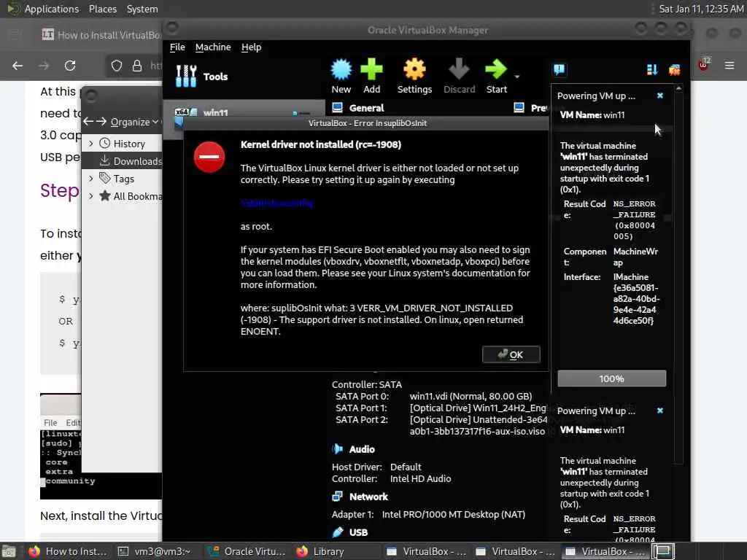Click the Preview section header
Screen dimensions: 747x560
(539, 108)
